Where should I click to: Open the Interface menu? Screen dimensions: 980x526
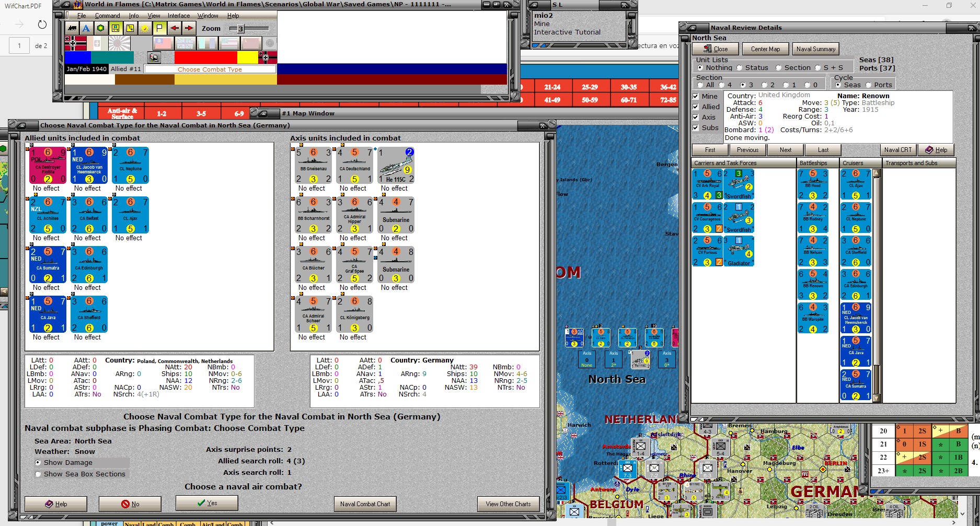click(179, 16)
